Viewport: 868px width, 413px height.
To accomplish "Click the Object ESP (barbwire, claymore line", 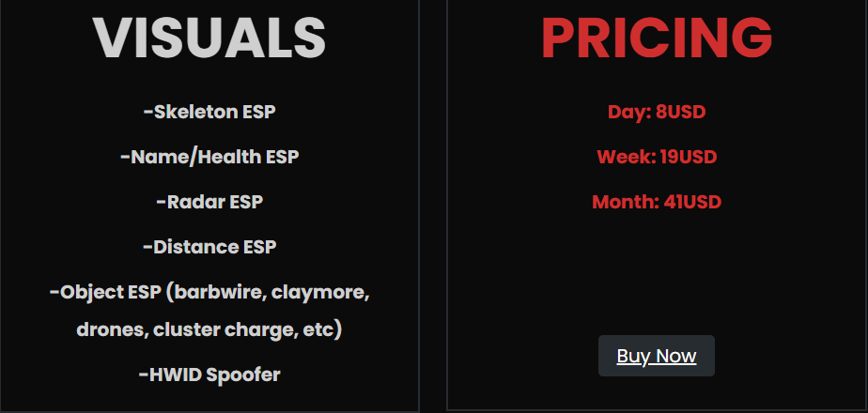I will pyautogui.click(x=209, y=292).
